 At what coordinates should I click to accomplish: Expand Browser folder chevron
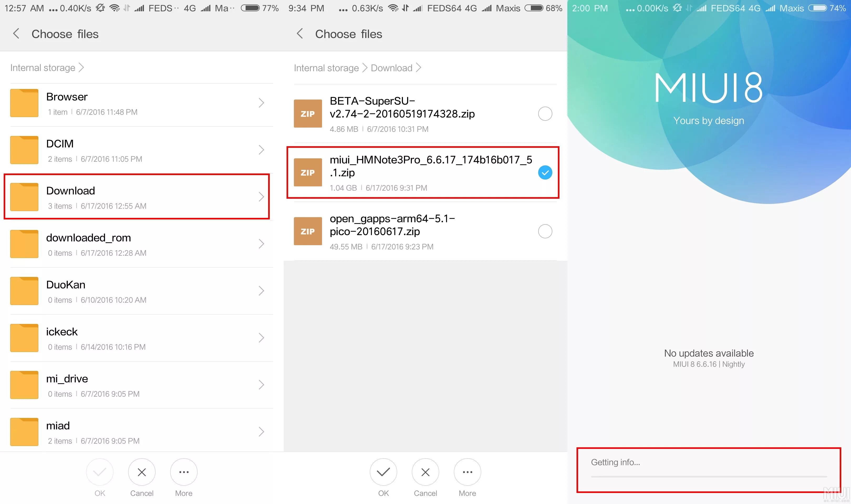point(261,103)
